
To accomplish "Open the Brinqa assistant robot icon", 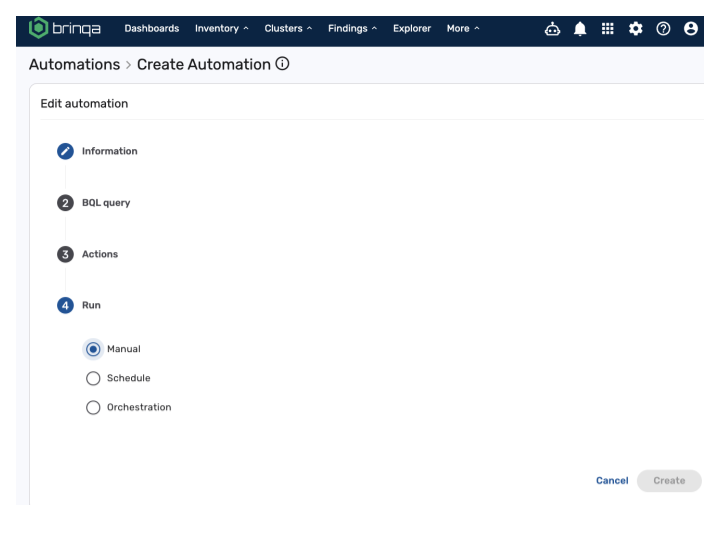I will [552, 29].
